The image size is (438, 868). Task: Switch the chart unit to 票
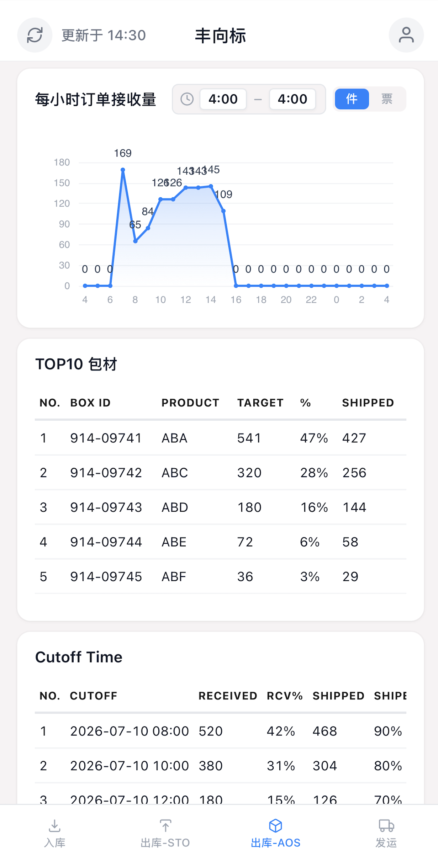(x=387, y=99)
